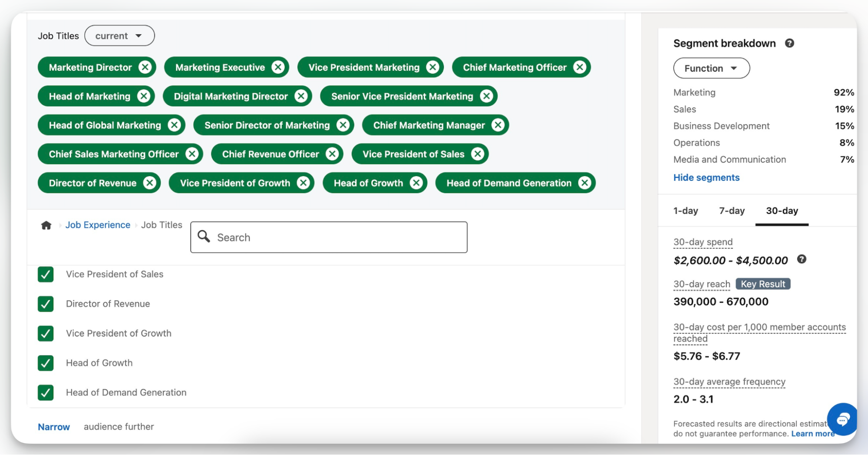
Task: Open the Learn more link about forecasts
Action: (x=812, y=433)
